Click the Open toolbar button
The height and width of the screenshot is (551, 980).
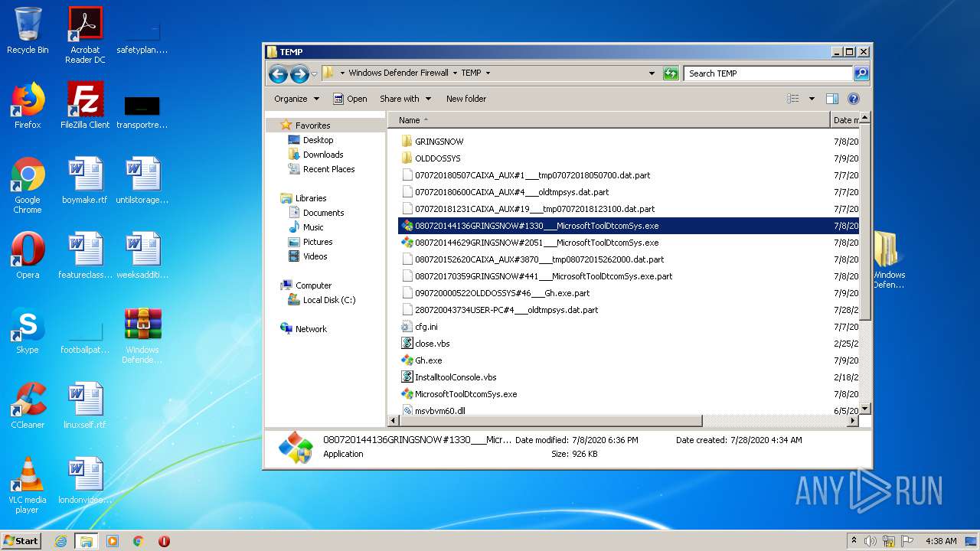[x=350, y=99]
